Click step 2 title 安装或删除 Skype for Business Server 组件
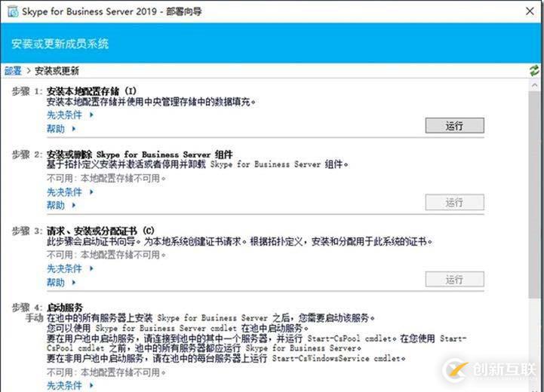The height and width of the screenshot is (392, 544). [x=140, y=155]
